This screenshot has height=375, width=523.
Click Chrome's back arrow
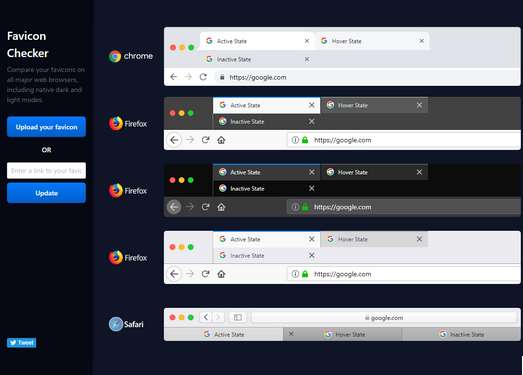click(x=173, y=77)
